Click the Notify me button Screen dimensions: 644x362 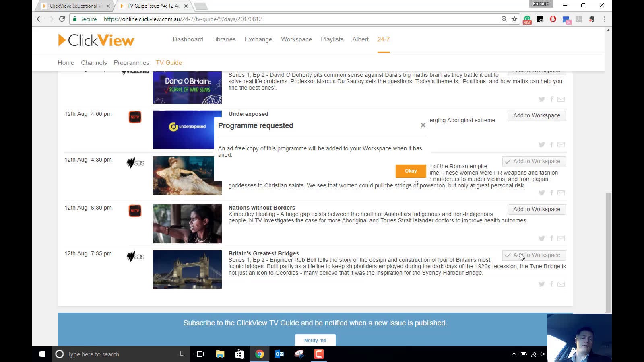click(x=315, y=340)
